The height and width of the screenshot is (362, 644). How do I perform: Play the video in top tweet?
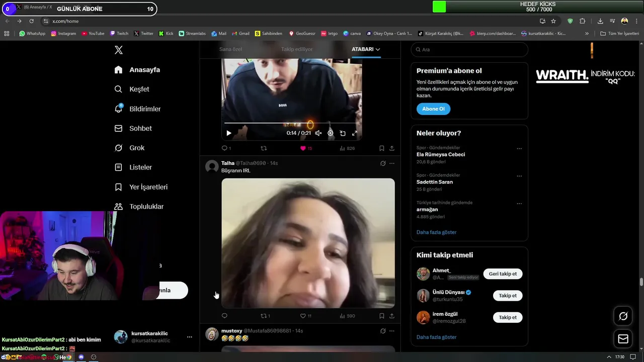click(x=228, y=133)
